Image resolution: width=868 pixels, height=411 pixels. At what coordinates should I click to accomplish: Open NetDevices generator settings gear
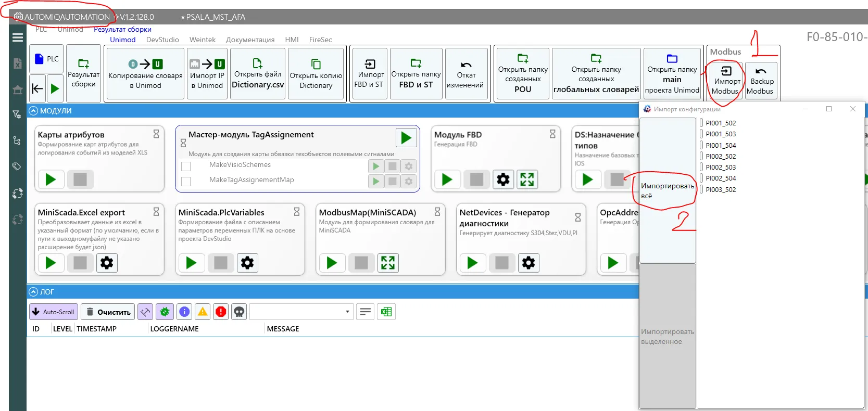(x=529, y=263)
